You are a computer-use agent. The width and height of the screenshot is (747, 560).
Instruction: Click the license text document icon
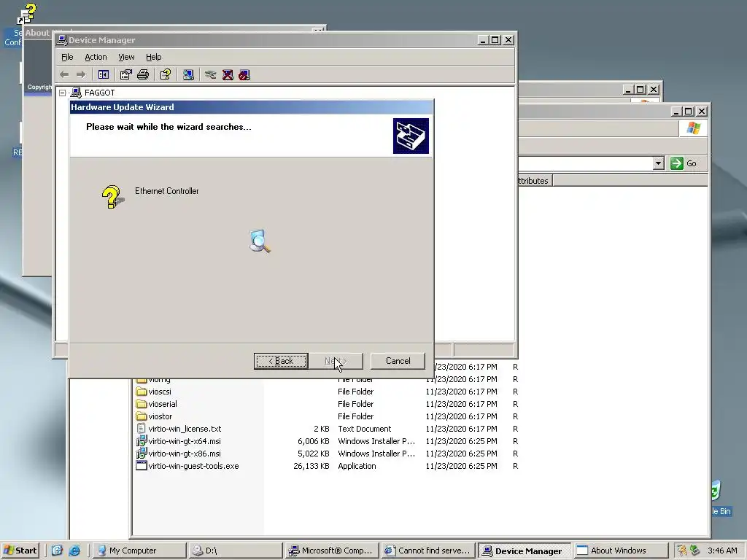[x=141, y=429]
